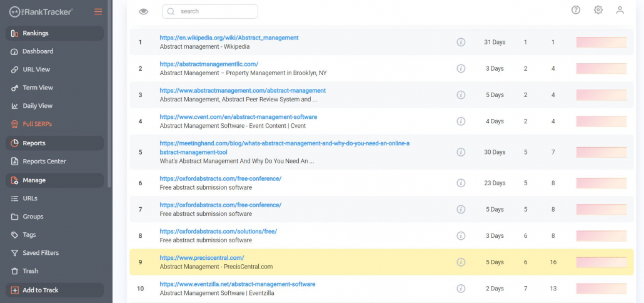
Task: Click info icon for PrecisCentral row
Action: coord(461,262)
